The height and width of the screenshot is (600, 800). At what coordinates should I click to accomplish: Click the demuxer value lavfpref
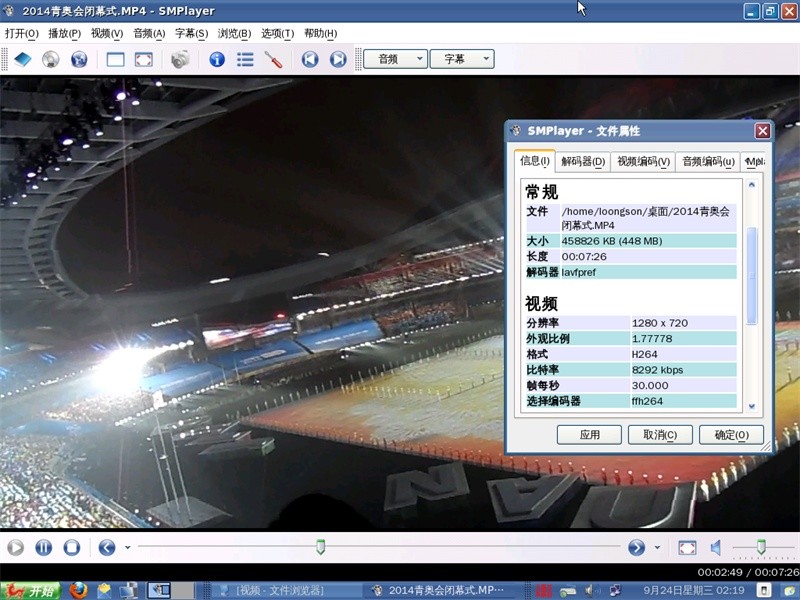(x=579, y=272)
